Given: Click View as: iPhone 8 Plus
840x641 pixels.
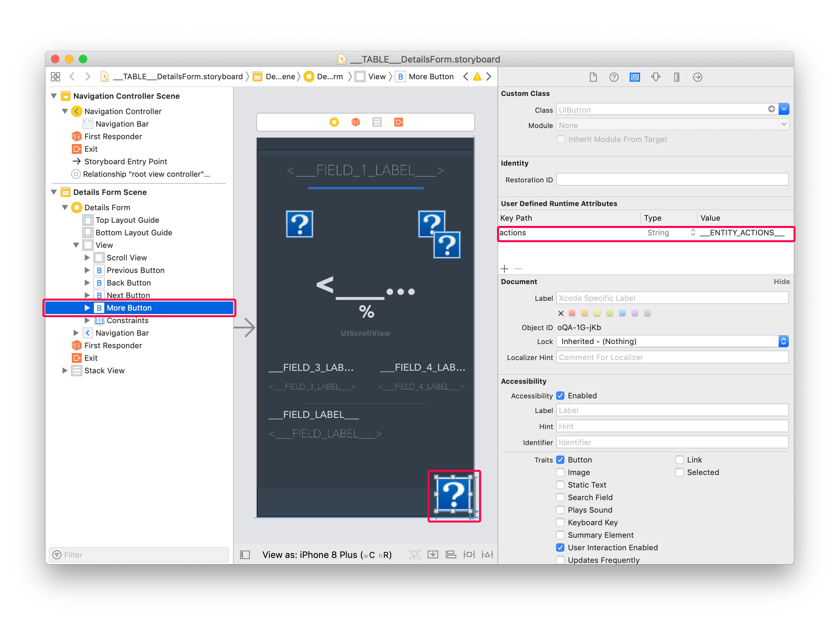Looking at the screenshot, I should point(327,555).
